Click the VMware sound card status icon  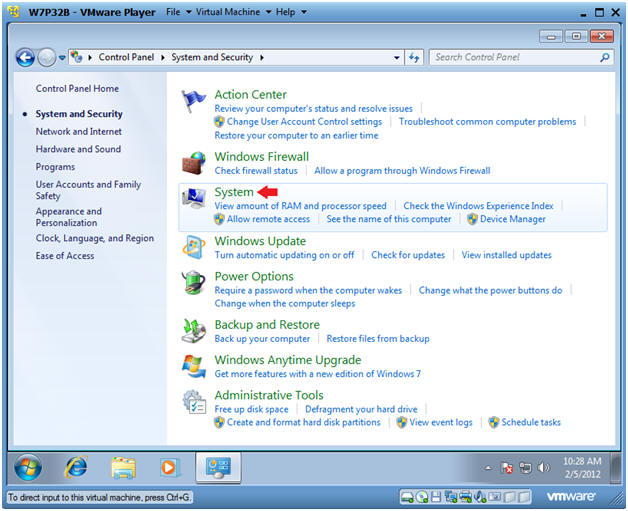(479, 497)
